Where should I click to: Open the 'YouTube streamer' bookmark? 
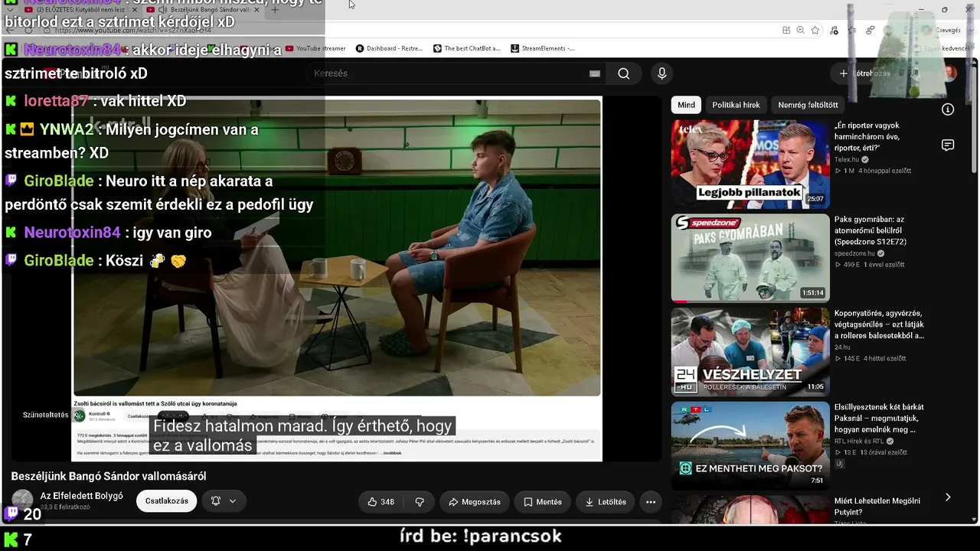click(315, 48)
